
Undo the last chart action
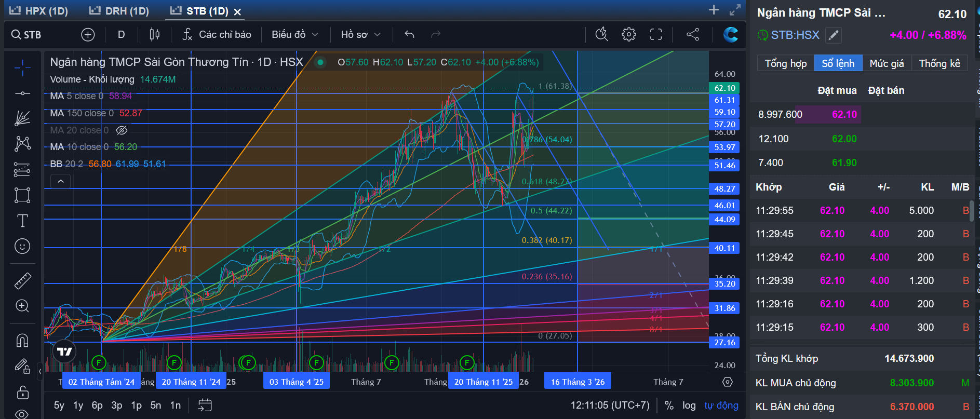(409, 35)
